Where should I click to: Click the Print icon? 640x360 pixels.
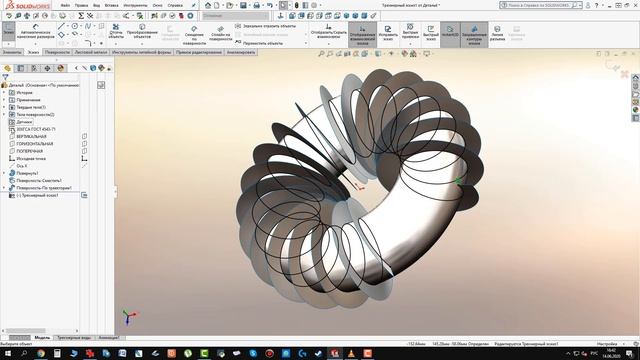point(256,5)
